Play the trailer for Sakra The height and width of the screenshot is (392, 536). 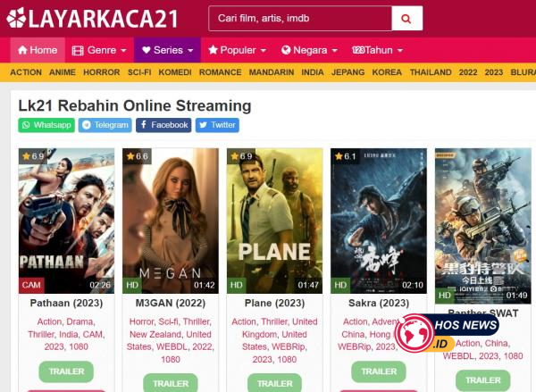coord(379,371)
